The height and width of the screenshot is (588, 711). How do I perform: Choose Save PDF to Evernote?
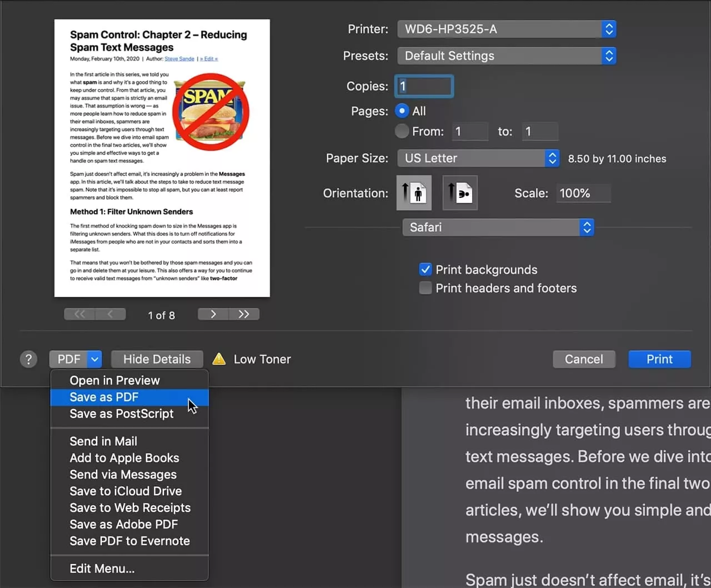(x=129, y=541)
